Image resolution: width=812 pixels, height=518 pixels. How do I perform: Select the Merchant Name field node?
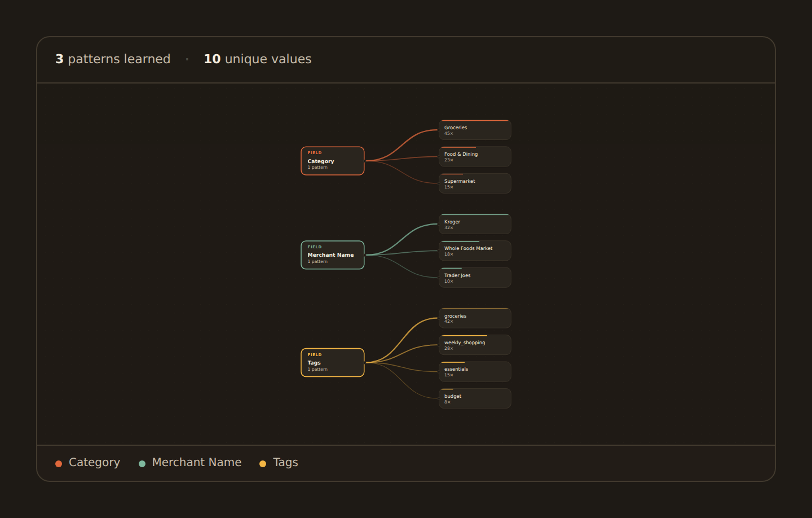point(333,255)
